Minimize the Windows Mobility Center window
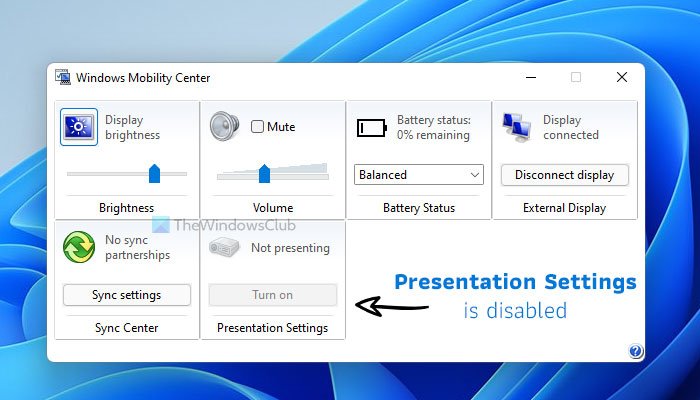The height and width of the screenshot is (400, 700). pyautogui.click(x=531, y=77)
